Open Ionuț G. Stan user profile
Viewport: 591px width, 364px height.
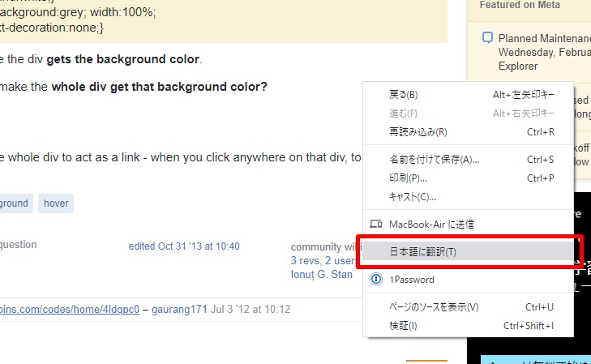322,274
